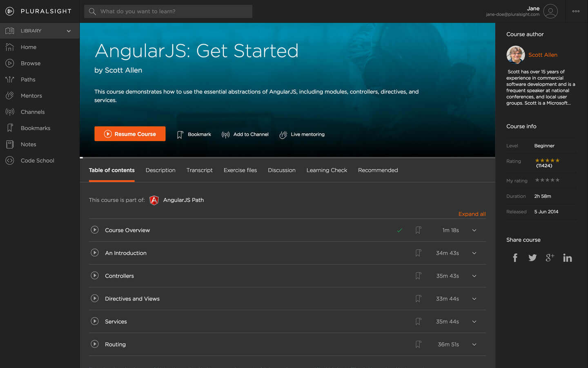
Task: Expand the Directives and Views module
Action: click(x=474, y=299)
